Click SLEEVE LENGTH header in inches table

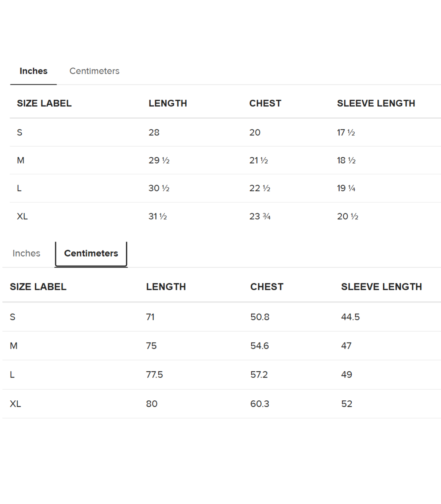tap(376, 103)
